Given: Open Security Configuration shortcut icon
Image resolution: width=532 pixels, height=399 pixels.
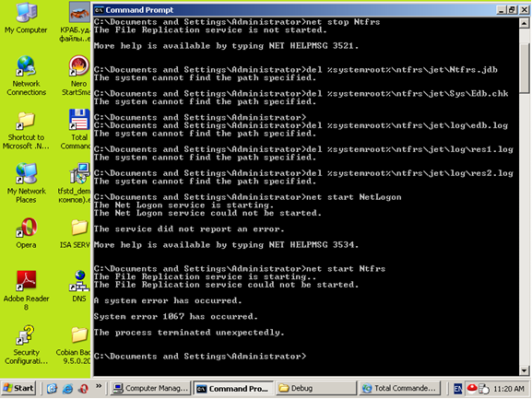Looking at the screenshot, I should coord(26,345).
